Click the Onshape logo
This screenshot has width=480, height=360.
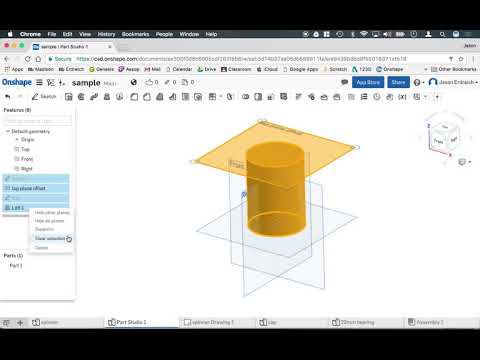(x=17, y=82)
